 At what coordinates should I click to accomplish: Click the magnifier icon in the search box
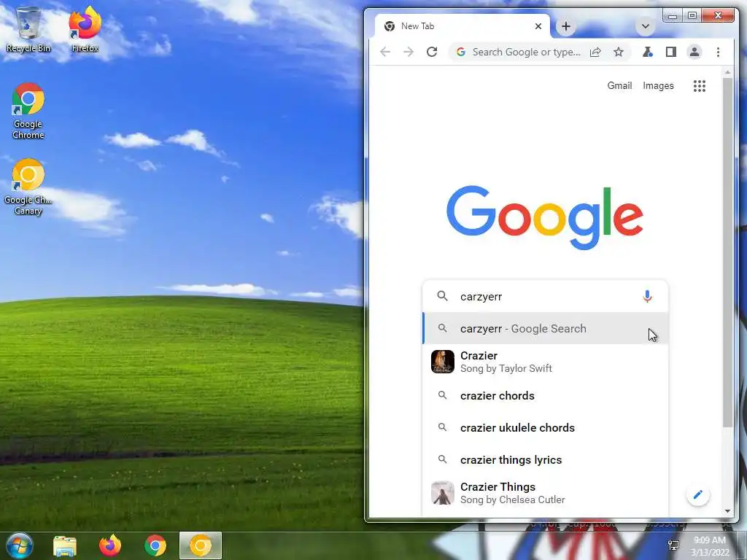[443, 296]
